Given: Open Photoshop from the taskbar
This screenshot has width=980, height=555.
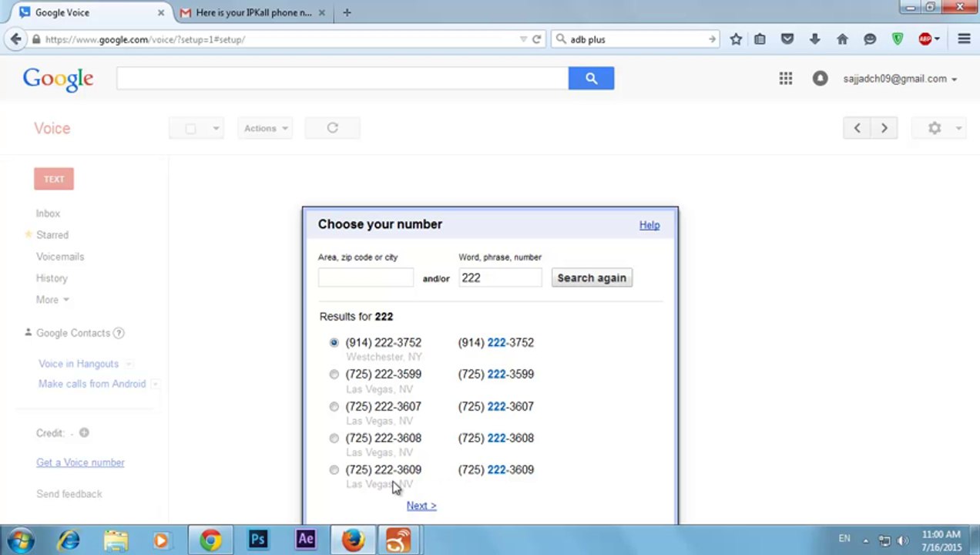Looking at the screenshot, I should tap(257, 540).
